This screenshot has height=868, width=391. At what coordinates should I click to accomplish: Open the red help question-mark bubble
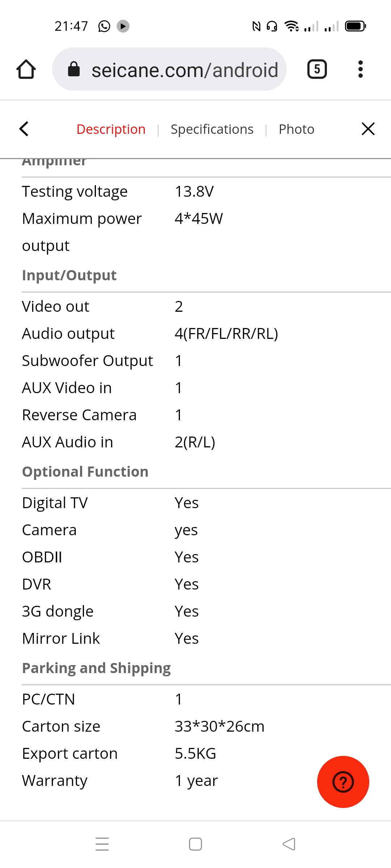click(x=343, y=782)
